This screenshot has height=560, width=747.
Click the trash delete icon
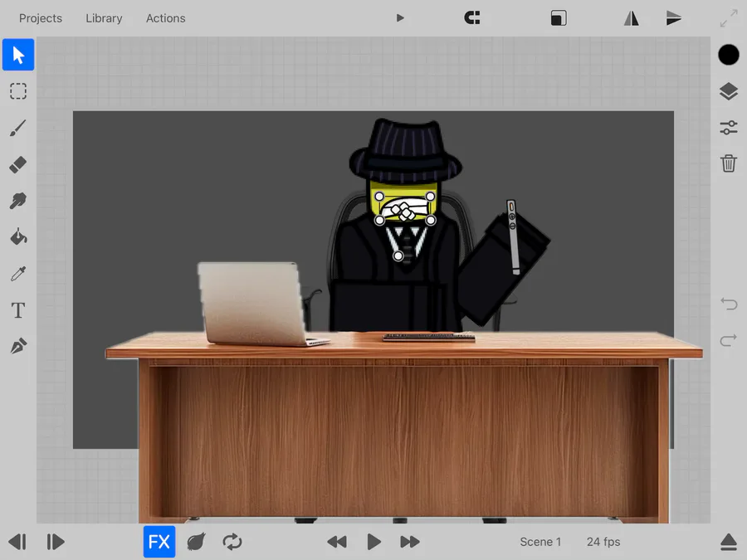click(729, 163)
